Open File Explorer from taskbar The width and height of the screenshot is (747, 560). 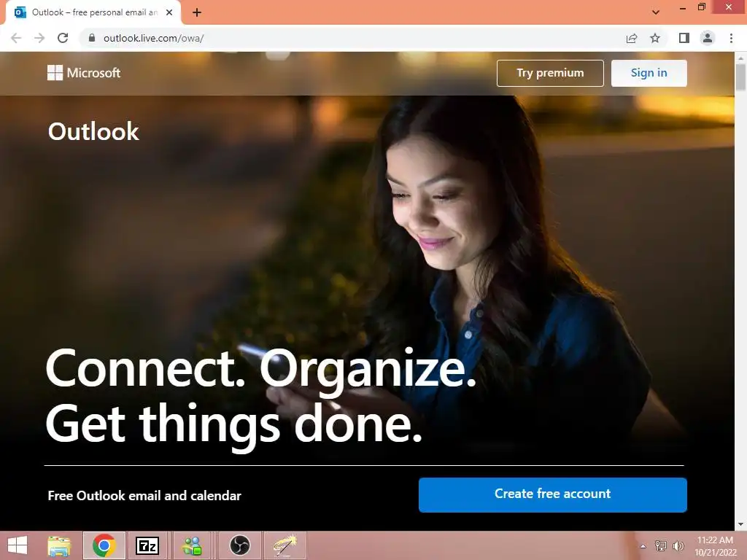[59, 545]
